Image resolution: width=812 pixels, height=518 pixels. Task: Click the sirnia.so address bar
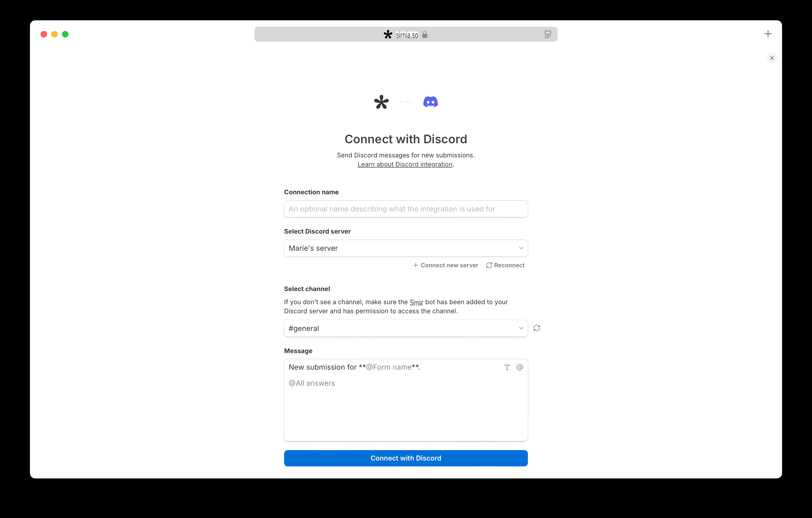pos(406,34)
